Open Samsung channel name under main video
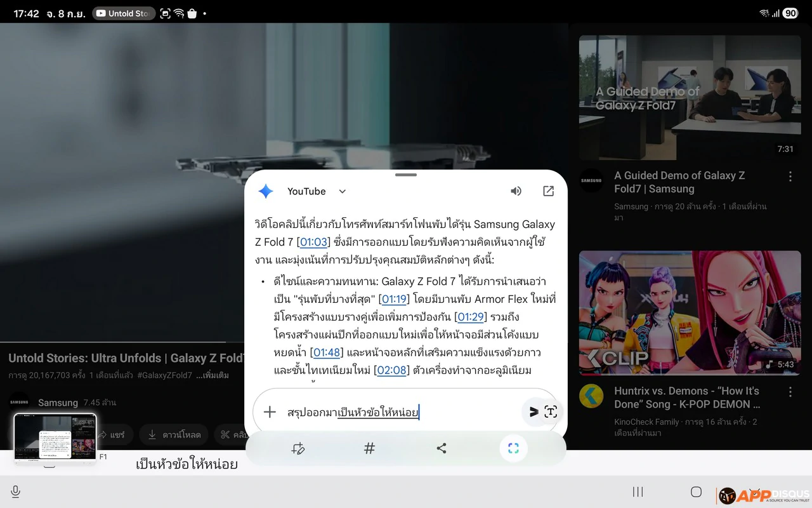 click(58, 403)
